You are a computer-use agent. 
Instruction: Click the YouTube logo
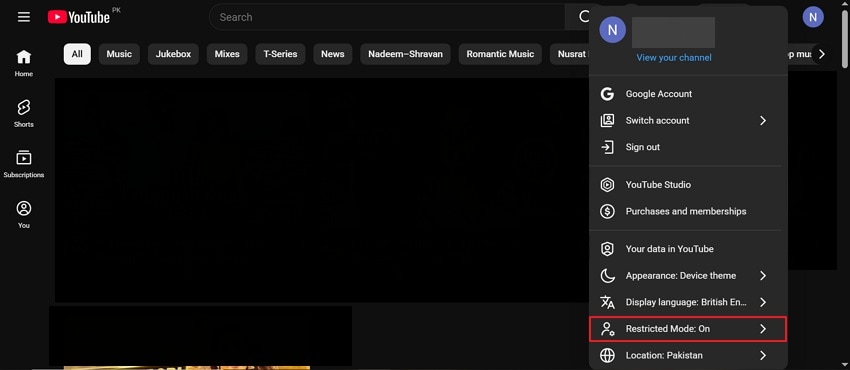point(79,17)
